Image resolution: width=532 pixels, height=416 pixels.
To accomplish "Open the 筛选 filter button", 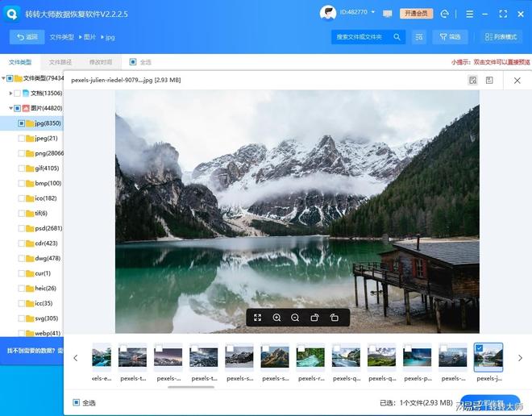I will click(x=450, y=37).
